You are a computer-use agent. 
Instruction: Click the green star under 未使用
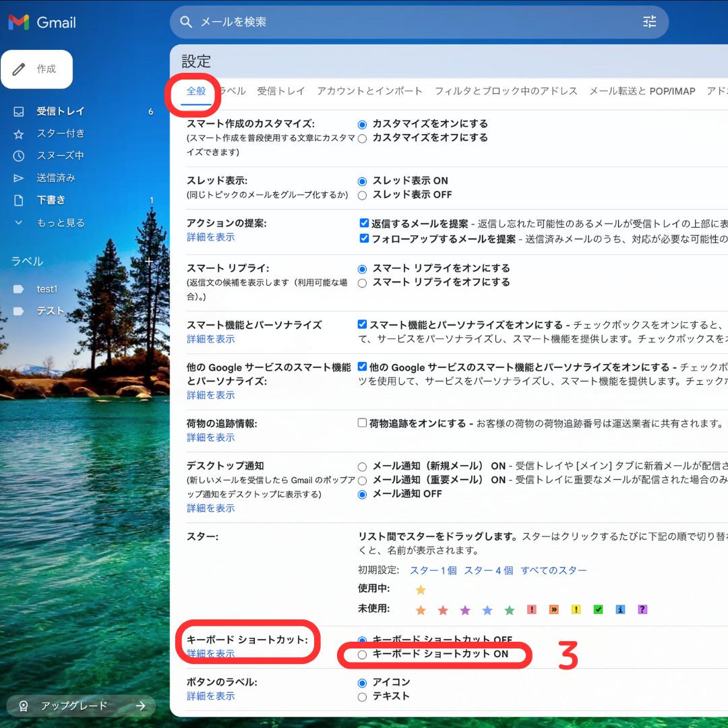click(x=510, y=609)
